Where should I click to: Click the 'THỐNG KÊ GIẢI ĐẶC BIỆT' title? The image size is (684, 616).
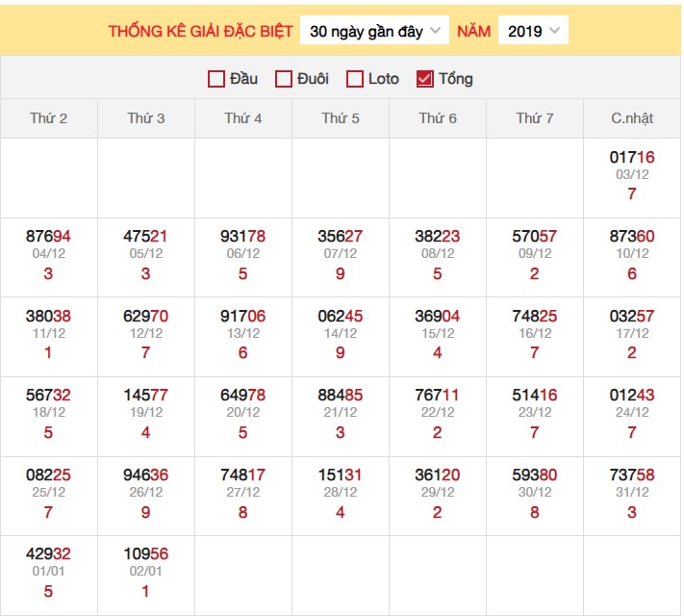tap(200, 31)
